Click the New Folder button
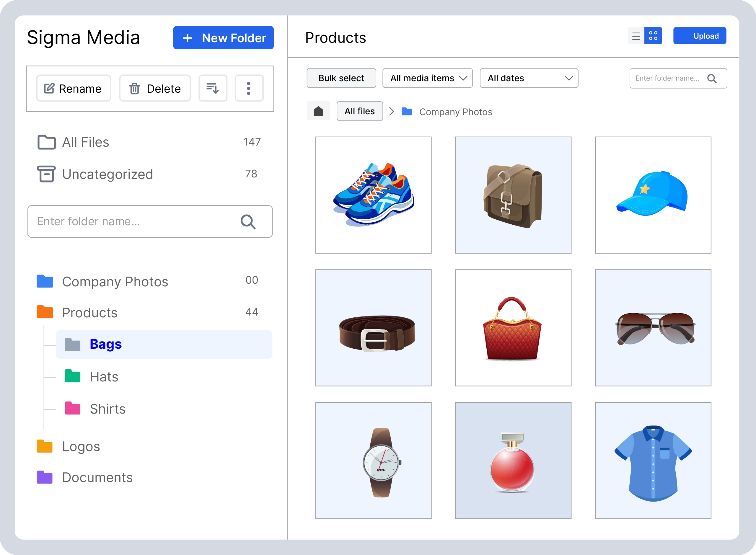 point(223,37)
